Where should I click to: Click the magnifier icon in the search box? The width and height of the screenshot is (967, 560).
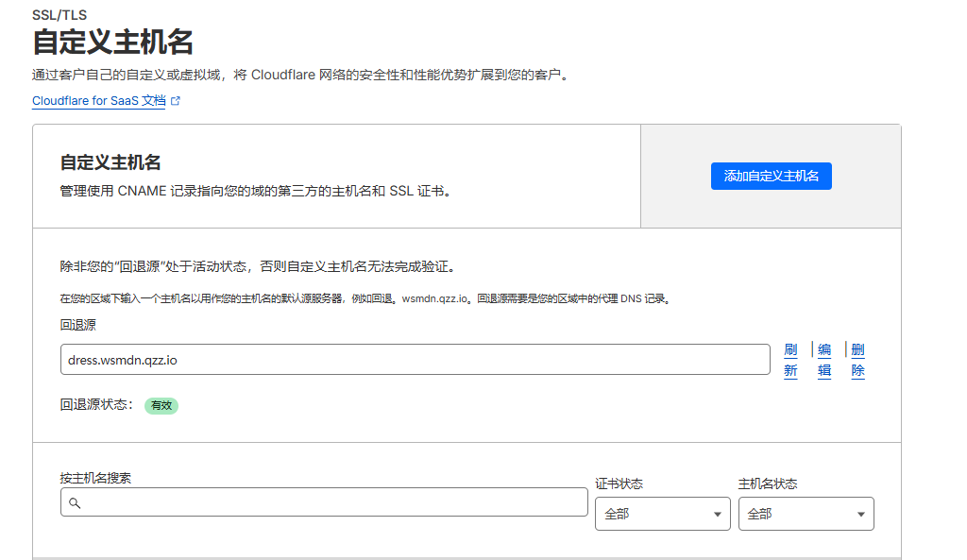tap(75, 503)
